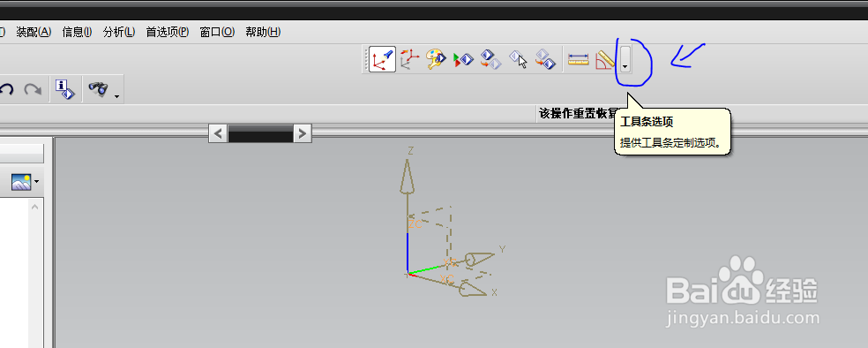The image size is (868, 348).
Task: Open the 信息(I) menu
Action: tap(77, 32)
